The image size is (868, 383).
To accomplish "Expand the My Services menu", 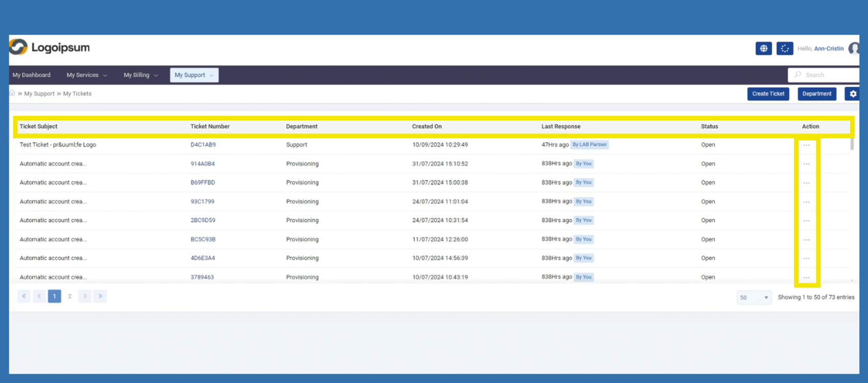I will 86,75.
